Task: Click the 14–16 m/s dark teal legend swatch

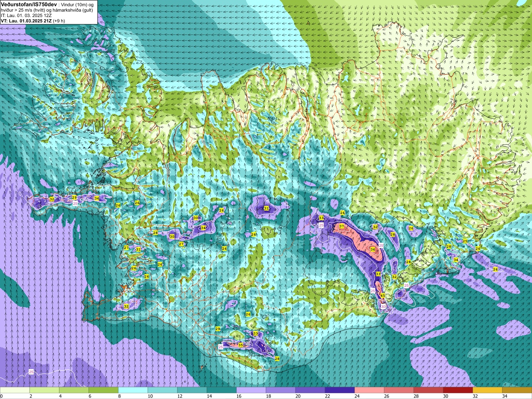Action: click(222, 390)
